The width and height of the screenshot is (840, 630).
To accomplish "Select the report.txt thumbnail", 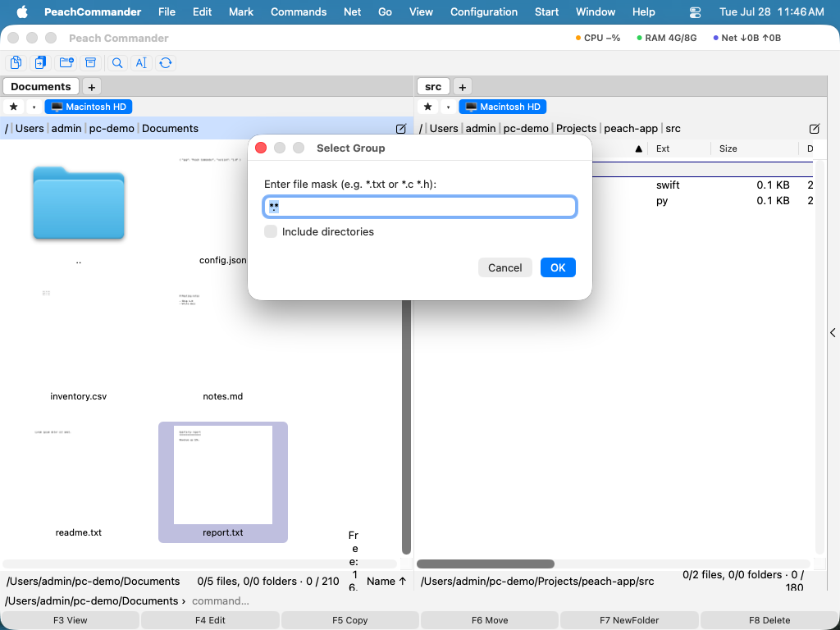I will pos(223,482).
